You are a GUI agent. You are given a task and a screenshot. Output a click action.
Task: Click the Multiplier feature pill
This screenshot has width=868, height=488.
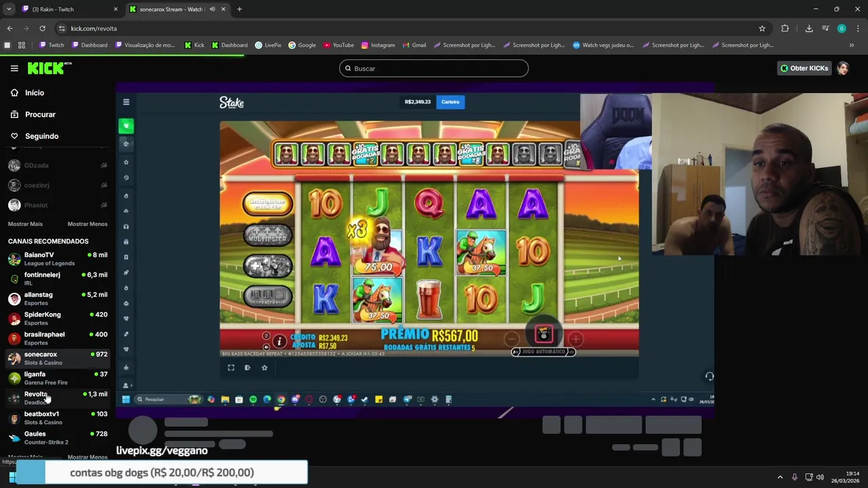[268, 236]
